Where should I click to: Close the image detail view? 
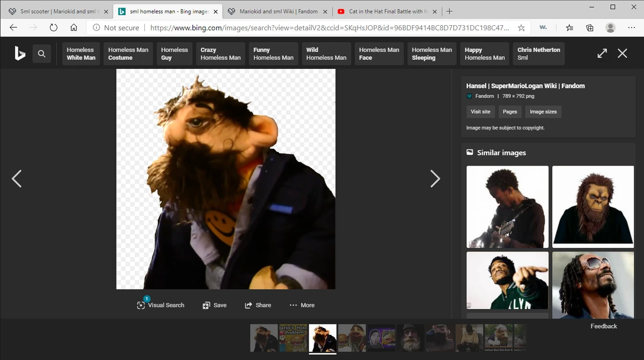click(x=622, y=53)
